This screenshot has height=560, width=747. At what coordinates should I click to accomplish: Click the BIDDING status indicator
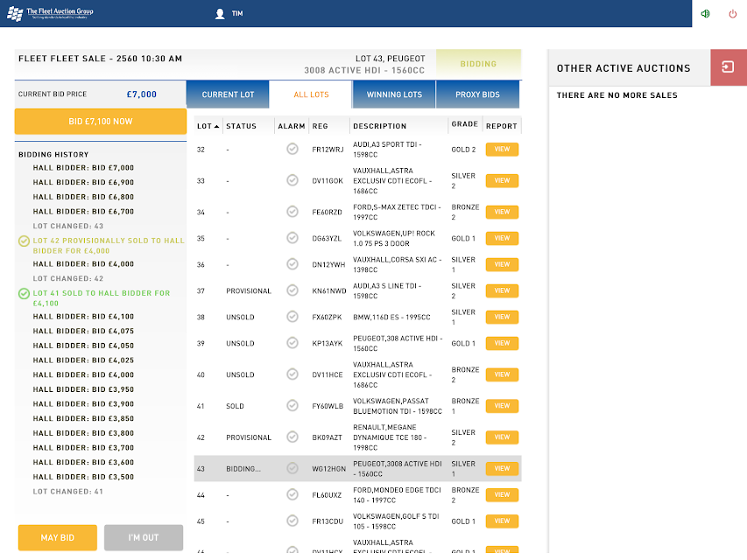[x=478, y=64]
